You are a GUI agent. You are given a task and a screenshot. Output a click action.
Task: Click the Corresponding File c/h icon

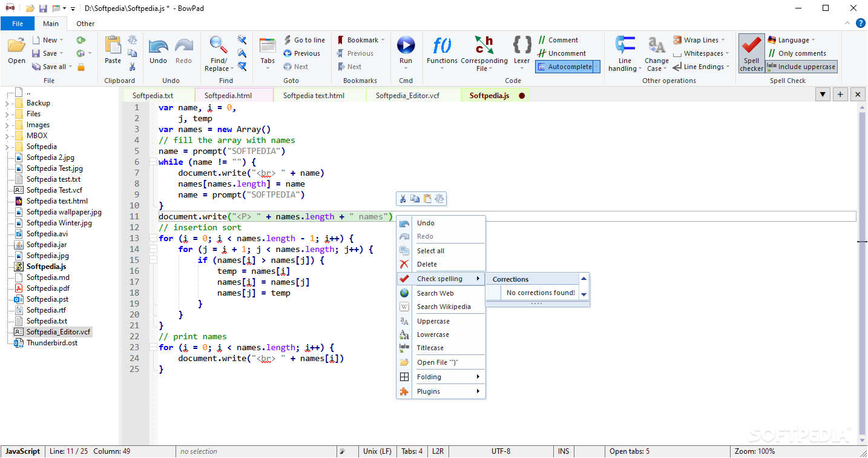(x=484, y=45)
